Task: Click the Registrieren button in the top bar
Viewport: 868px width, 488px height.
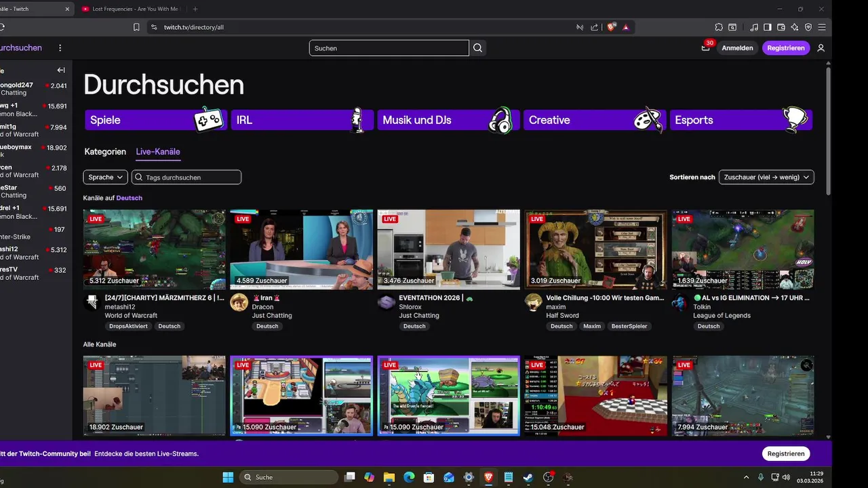Action: pos(786,48)
